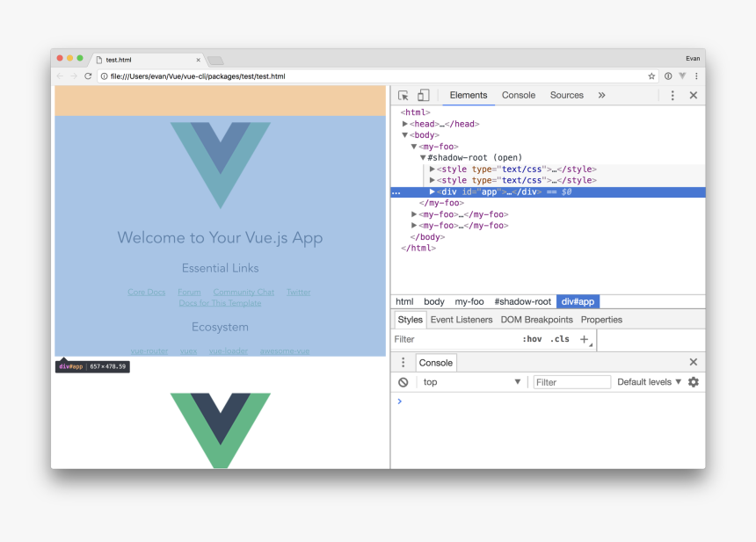Screen dimensions: 756x542
Task: Toggle the device toolbar icon
Action: pos(424,96)
